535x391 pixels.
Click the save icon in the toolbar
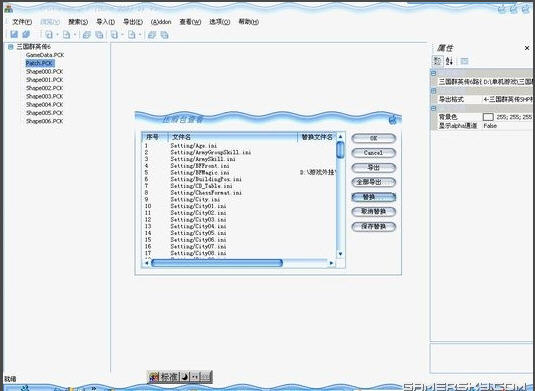tap(14, 34)
